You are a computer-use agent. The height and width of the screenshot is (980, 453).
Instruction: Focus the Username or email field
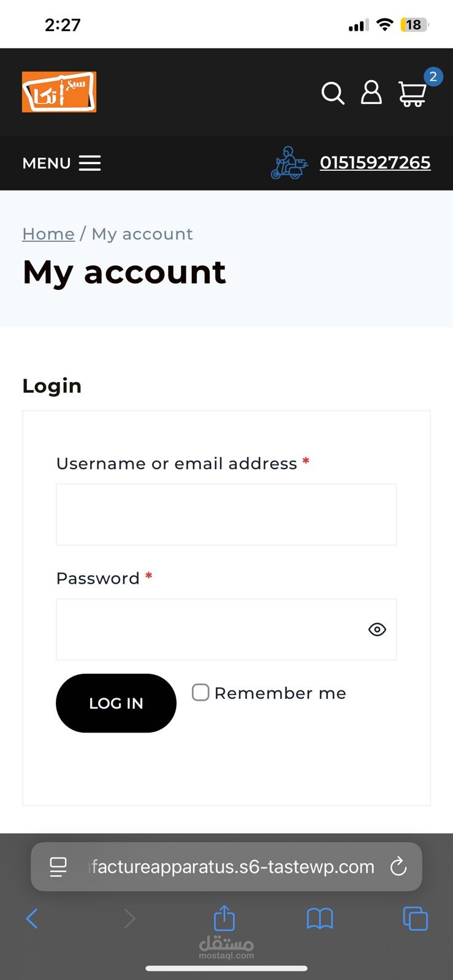coord(226,514)
